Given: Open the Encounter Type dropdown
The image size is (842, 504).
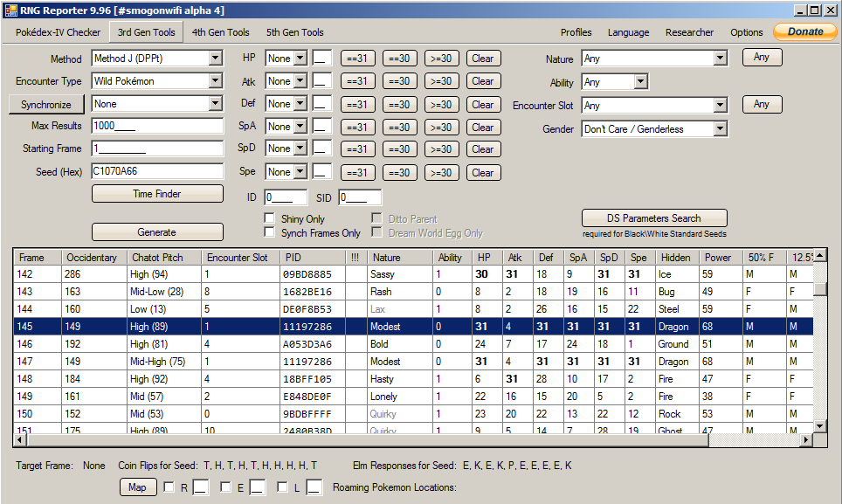Looking at the screenshot, I should (216, 81).
